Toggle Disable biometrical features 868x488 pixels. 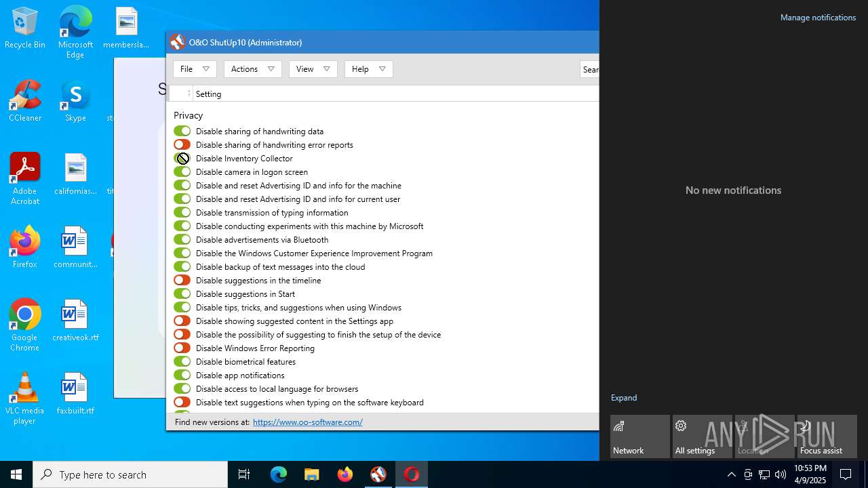point(182,361)
